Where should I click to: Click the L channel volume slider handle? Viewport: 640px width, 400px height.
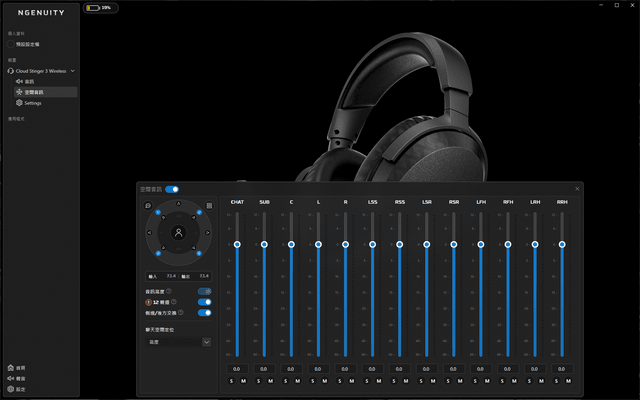pyautogui.click(x=318, y=244)
